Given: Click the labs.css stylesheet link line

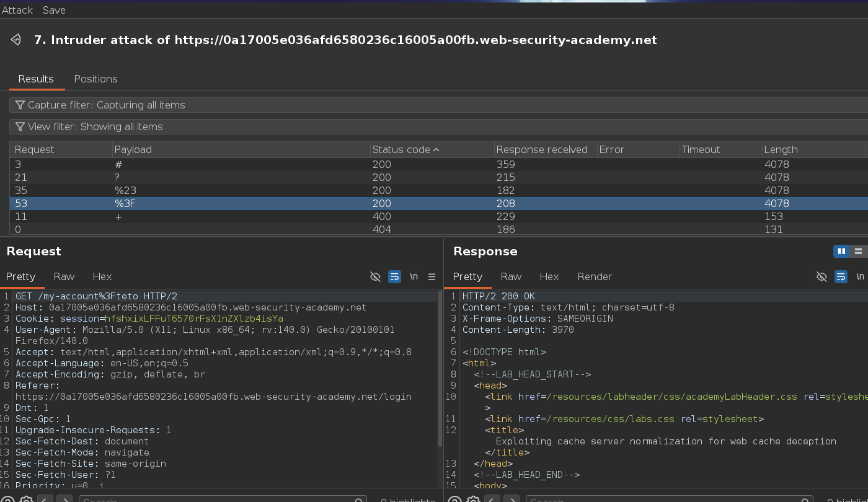Looking at the screenshot, I should click(x=624, y=419).
